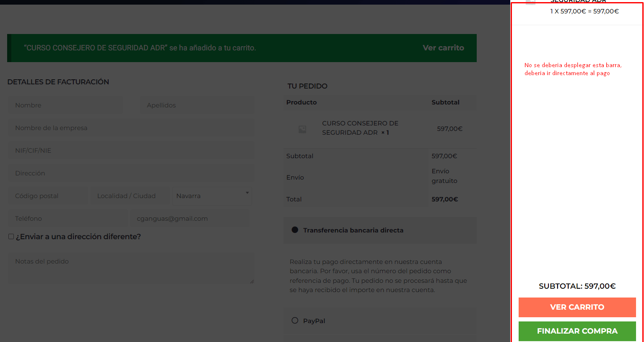Focus the Notas del pedido textarea

click(132, 269)
